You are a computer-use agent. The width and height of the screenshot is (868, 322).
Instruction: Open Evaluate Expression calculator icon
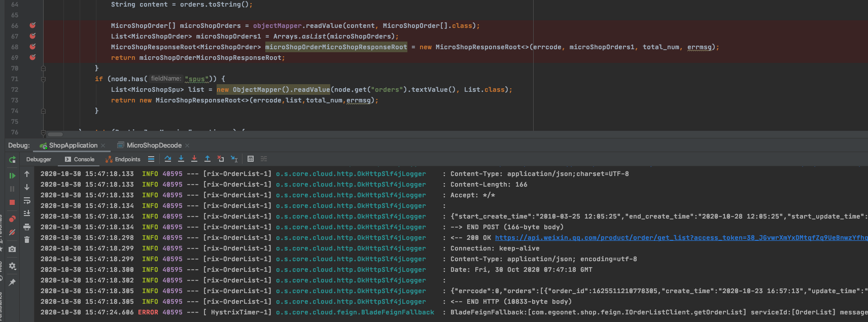point(251,159)
